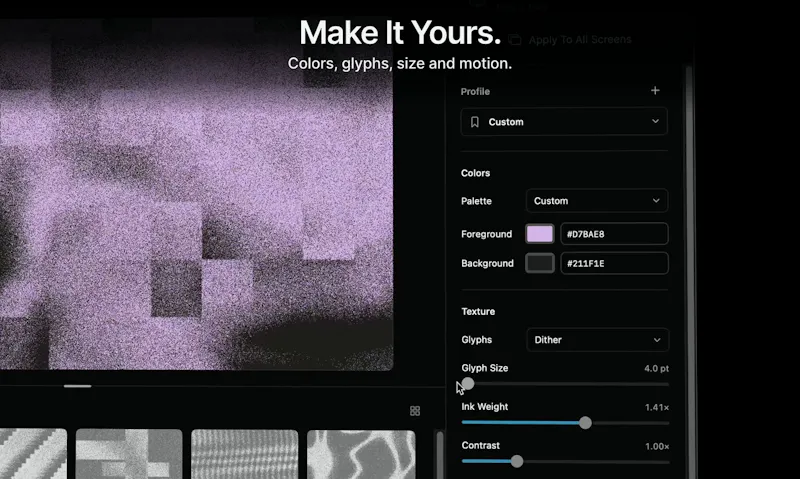Select the horizontal wave lines thumbnail

[245, 454]
